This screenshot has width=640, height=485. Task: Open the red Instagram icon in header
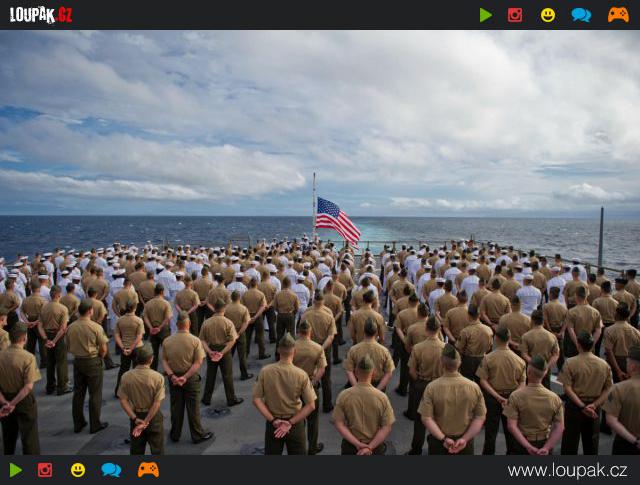click(x=515, y=15)
